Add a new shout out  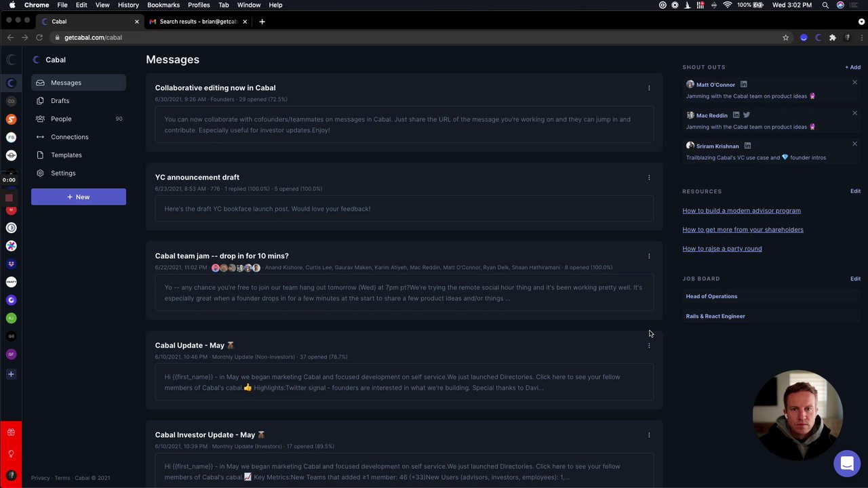[852, 67]
